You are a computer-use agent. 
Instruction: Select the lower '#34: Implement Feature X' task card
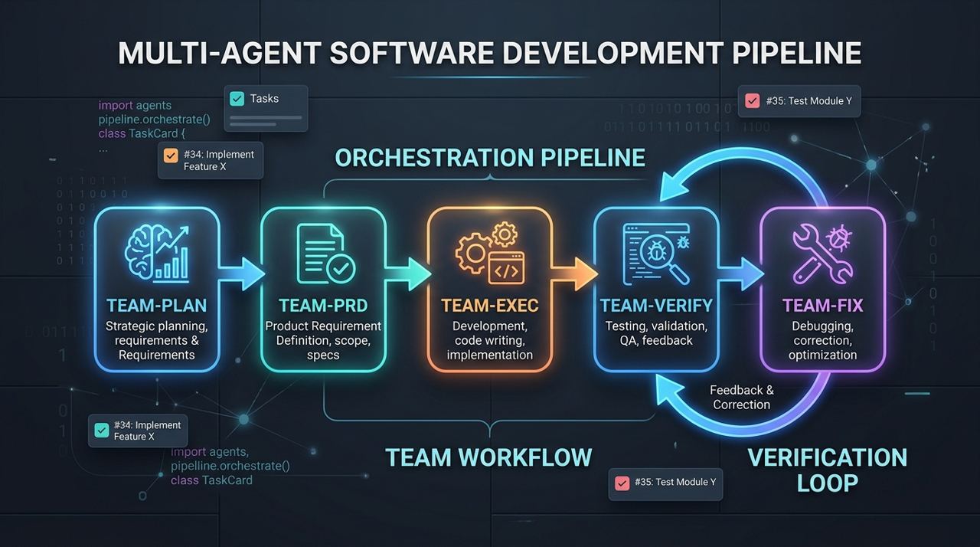pos(138,430)
